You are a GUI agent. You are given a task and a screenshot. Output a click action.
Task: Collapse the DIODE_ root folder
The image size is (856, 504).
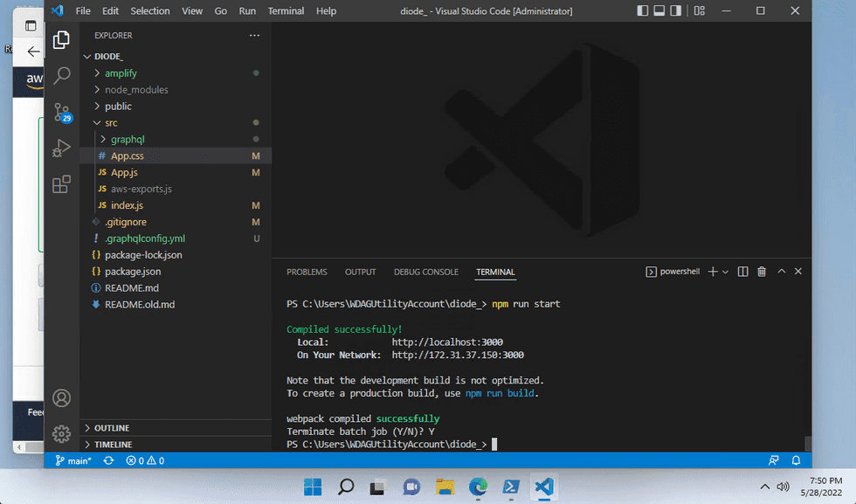(176, 56)
